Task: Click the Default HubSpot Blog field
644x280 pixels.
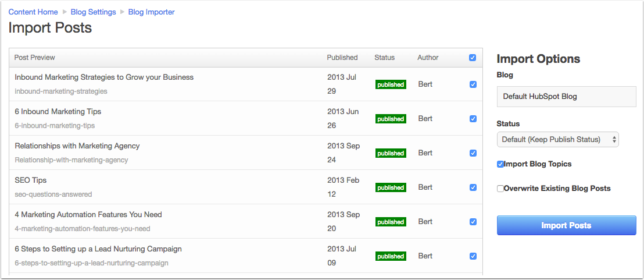Action: coord(566,96)
